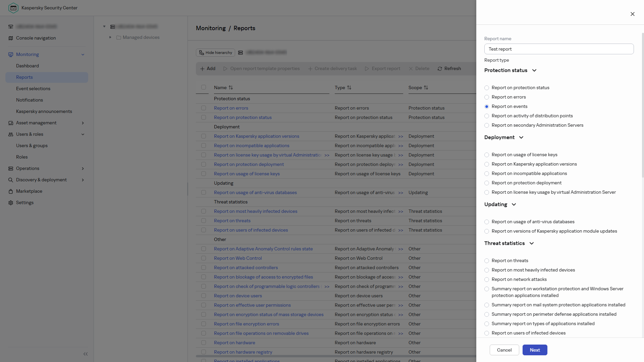This screenshot has width=644, height=362.
Task: Expand Managed devices tree node
Action: tap(110, 37)
